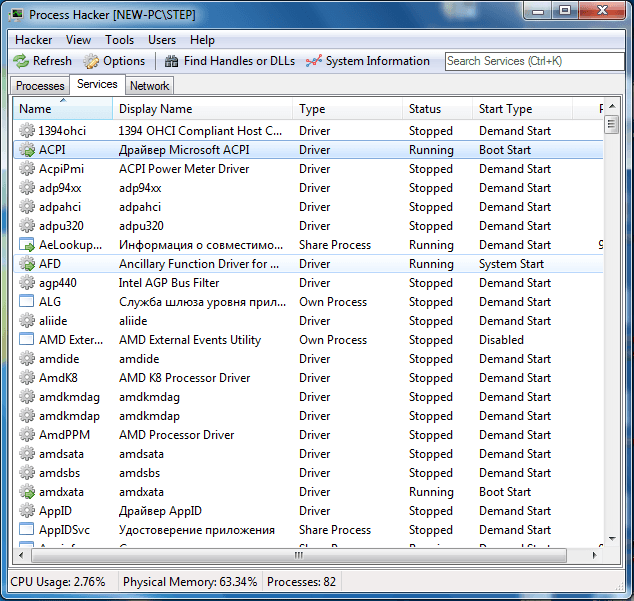Click 'System Start' cell in AFD row
634x601 pixels.
click(511, 264)
